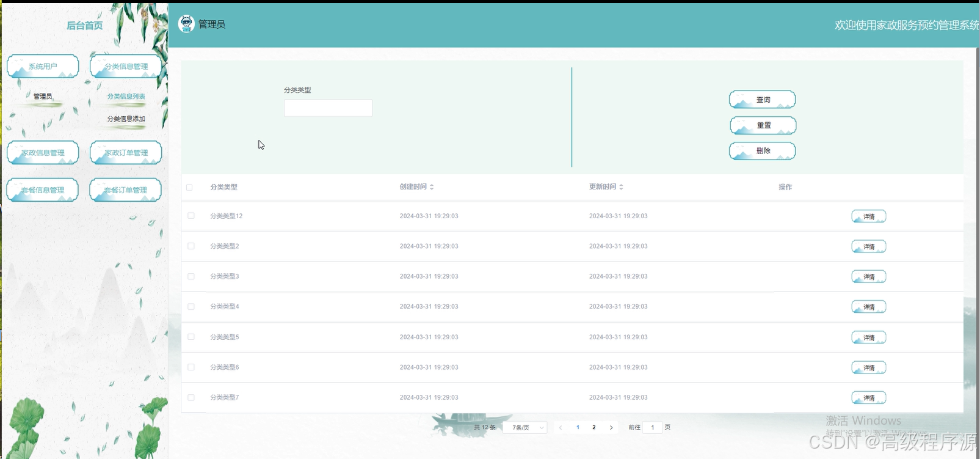The height and width of the screenshot is (459, 980).
Task: Check the row for 分类类型2
Action: [x=191, y=246]
